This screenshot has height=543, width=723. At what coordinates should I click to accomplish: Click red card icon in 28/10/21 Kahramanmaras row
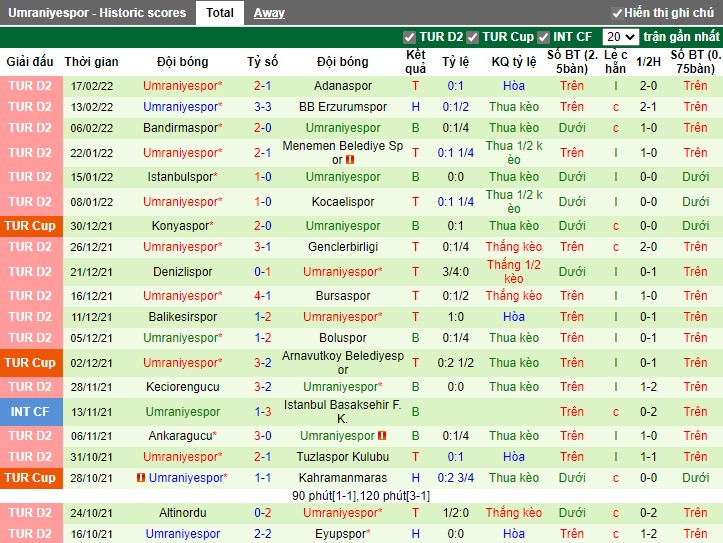(141, 478)
